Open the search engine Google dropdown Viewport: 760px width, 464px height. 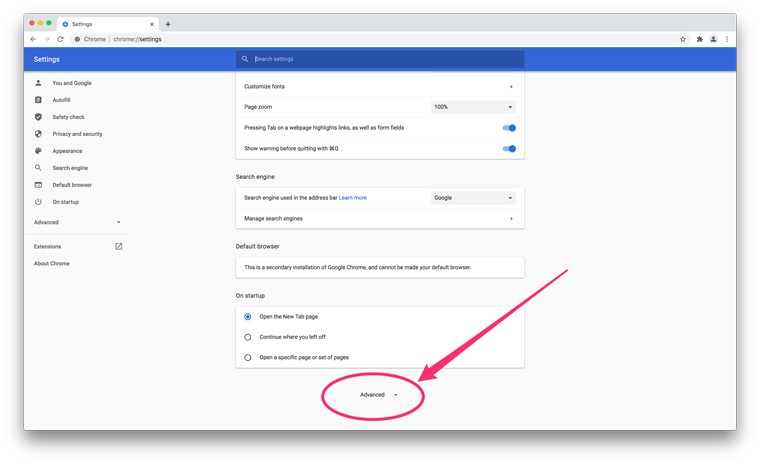click(473, 198)
